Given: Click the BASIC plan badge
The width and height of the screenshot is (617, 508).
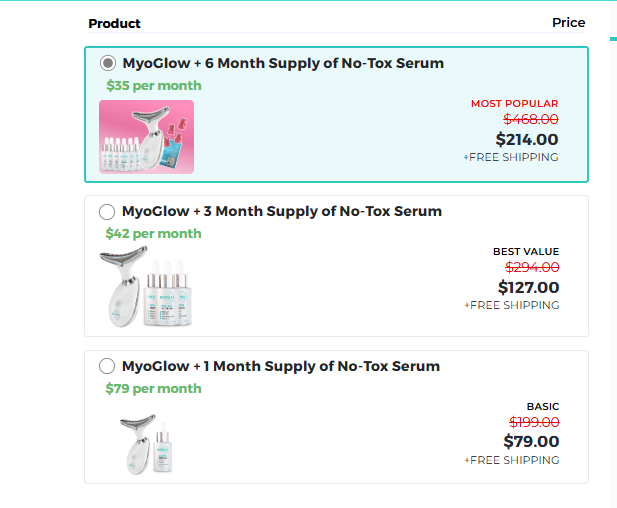Looking at the screenshot, I should (x=543, y=407).
